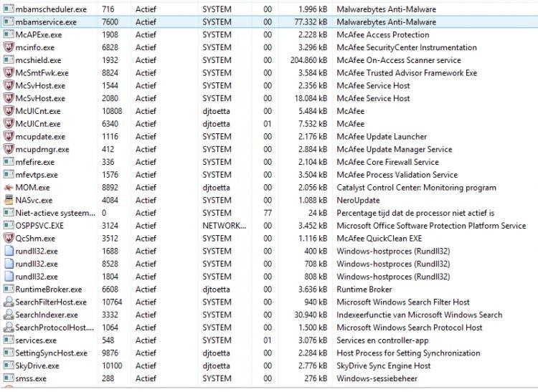Select McSvHost.exe with PID 1544
The height and width of the screenshot is (392, 538).
coord(40,86)
